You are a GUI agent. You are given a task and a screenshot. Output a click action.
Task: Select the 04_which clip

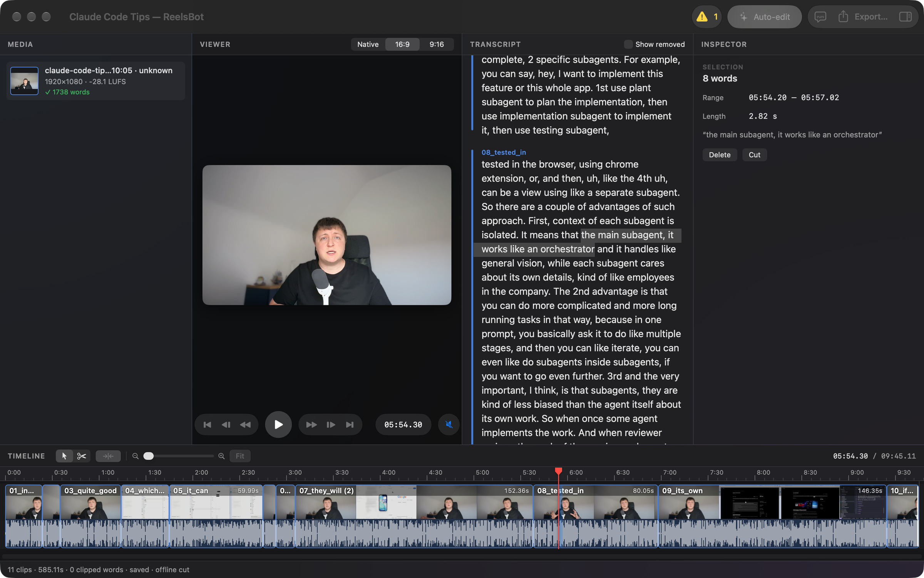pyautogui.click(x=145, y=516)
